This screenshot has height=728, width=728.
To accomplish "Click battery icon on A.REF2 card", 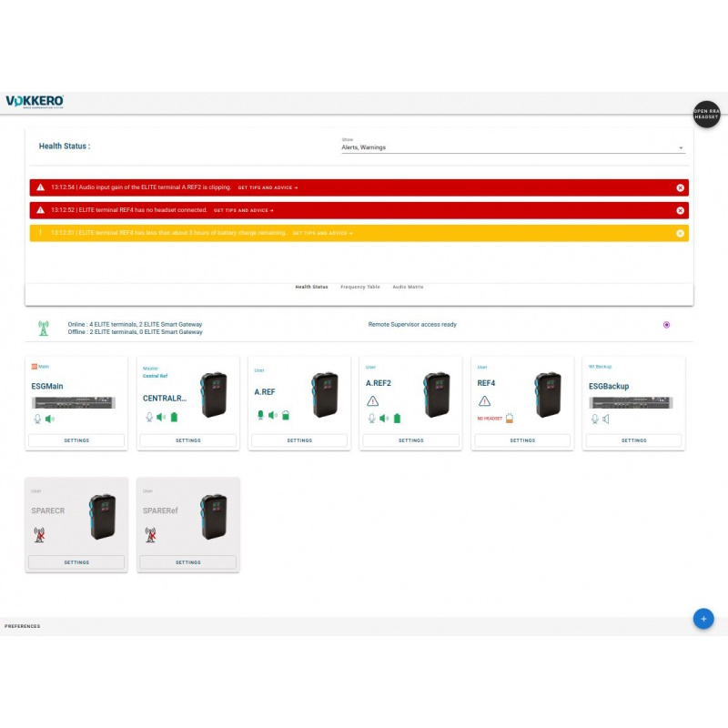I will [397, 419].
